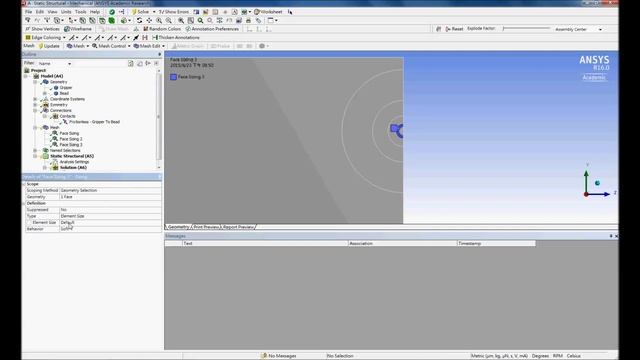
Task: Open the Solve dropdown arrow
Action: (154, 12)
